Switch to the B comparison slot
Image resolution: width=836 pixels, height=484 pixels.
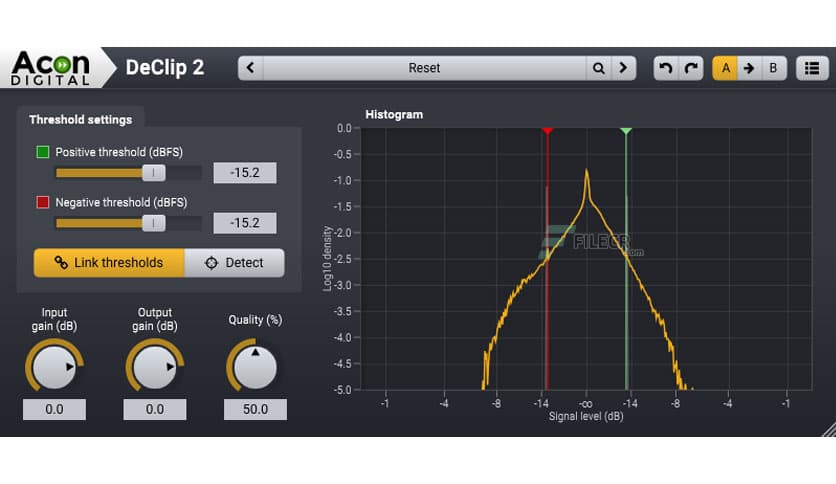[x=773, y=68]
